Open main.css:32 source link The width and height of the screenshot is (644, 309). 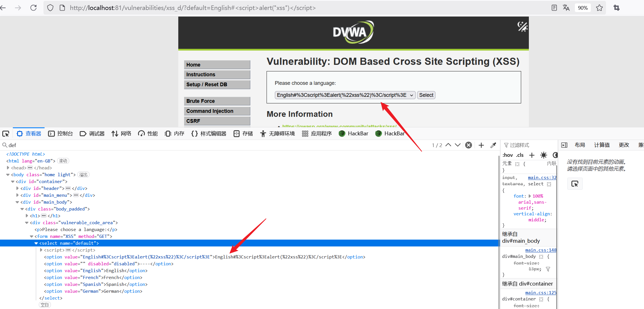click(x=542, y=178)
